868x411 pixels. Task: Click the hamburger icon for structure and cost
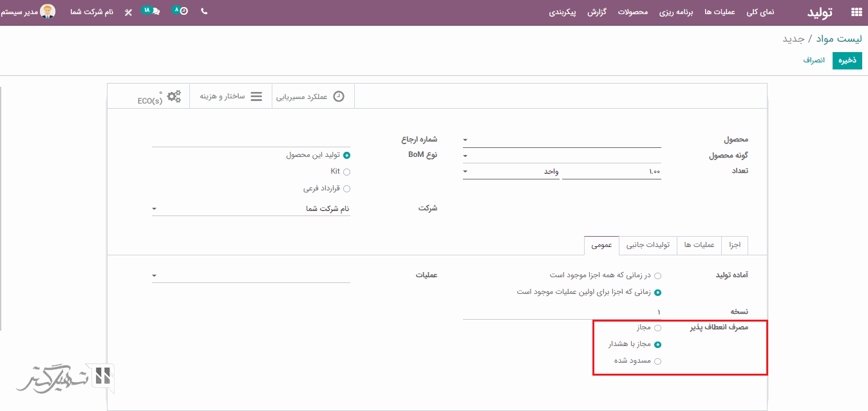tap(256, 96)
